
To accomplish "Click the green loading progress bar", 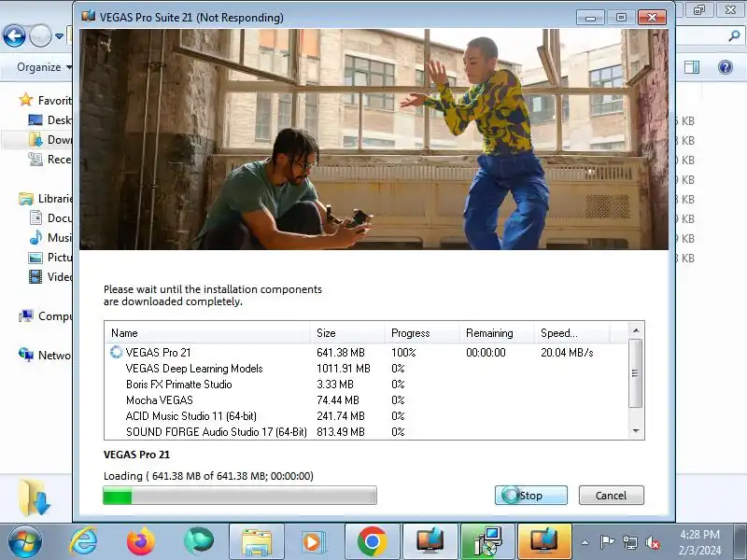I will [240, 496].
